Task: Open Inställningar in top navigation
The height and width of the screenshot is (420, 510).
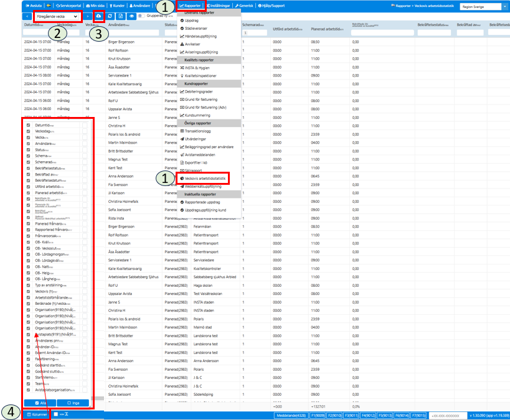Action: (x=218, y=6)
